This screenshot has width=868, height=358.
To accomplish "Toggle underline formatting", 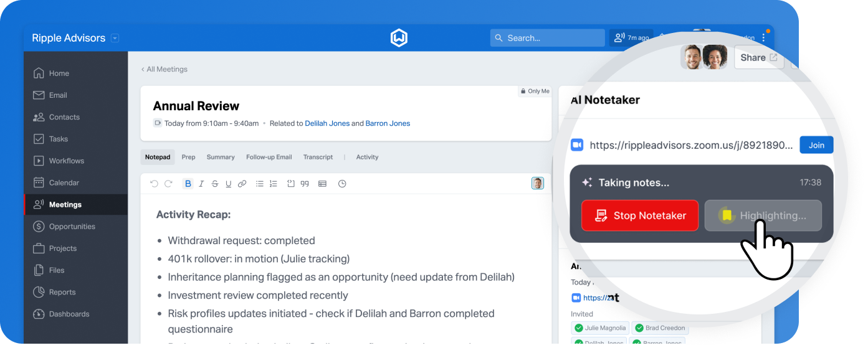I will pos(229,184).
